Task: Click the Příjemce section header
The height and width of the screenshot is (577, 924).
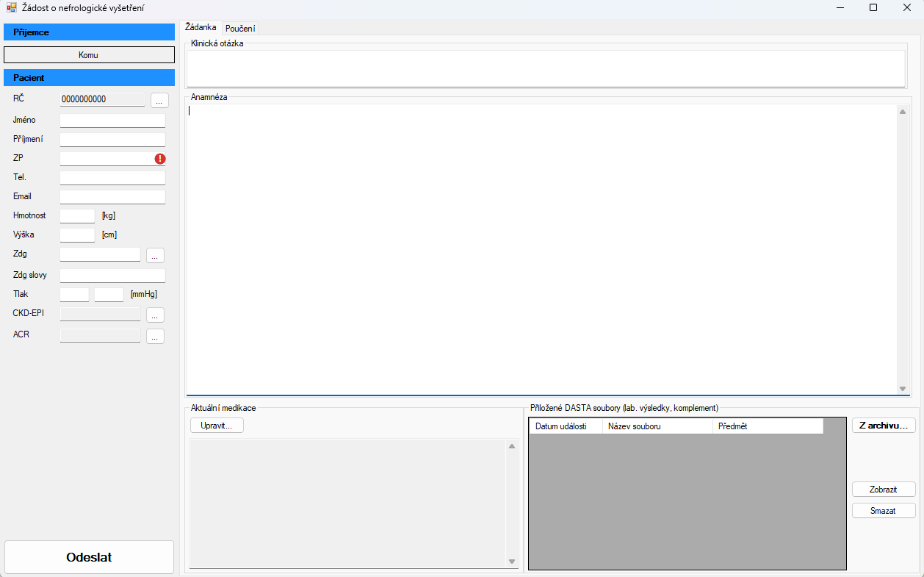Action: (89, 32)
